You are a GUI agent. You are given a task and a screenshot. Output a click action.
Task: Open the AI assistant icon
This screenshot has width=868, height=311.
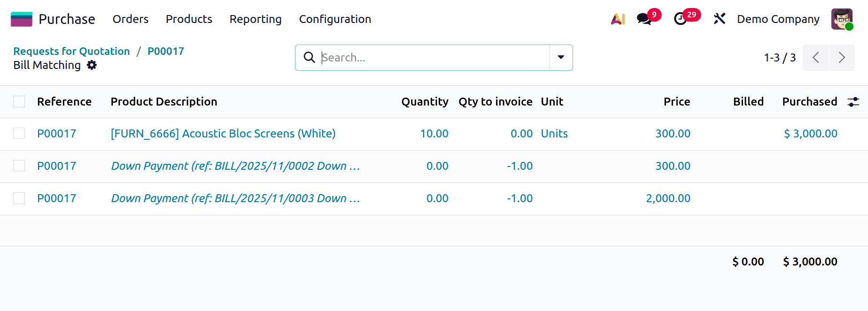pyautogui.click(x=618, y=19)
